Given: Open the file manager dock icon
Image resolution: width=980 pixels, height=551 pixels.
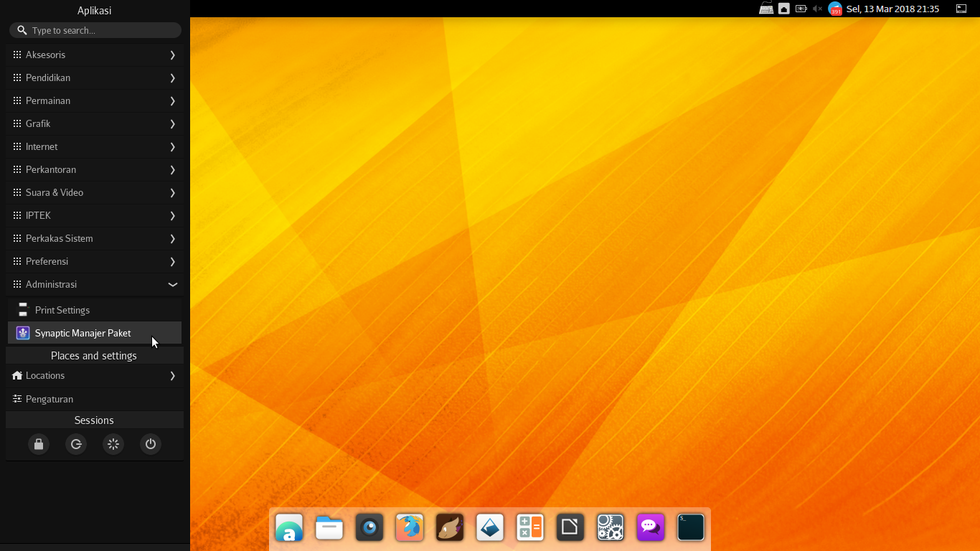Looking at the screenshot, I should pos(329,528).
